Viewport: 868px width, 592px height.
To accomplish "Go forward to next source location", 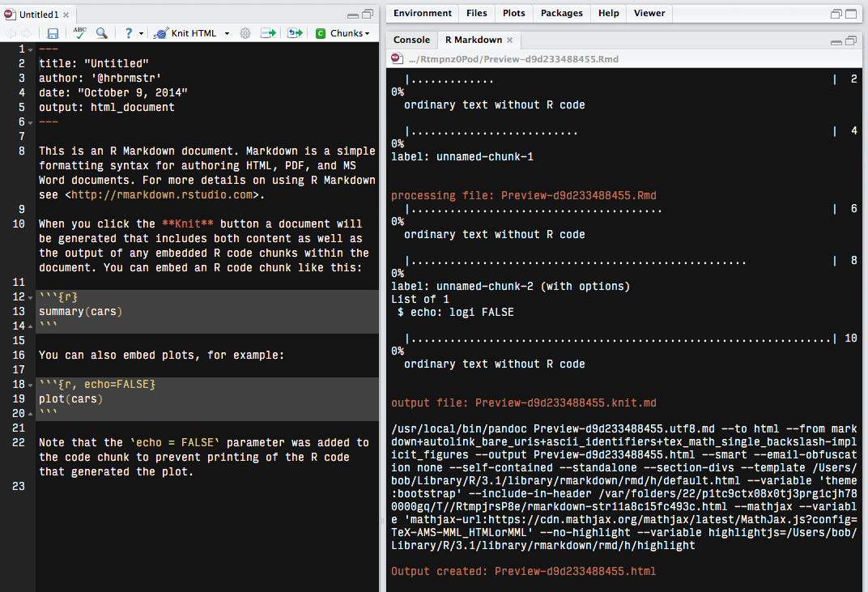I will pos(27,34).
